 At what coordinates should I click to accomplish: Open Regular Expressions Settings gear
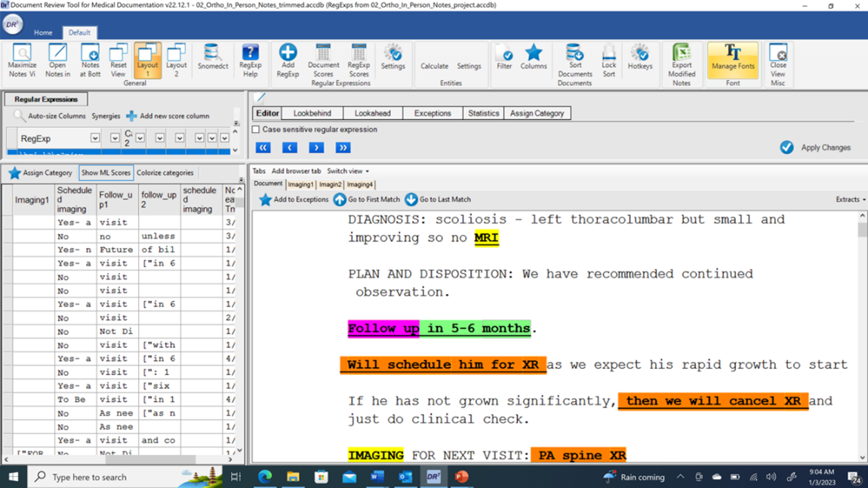pyautogui.click(x=393, y=53)
